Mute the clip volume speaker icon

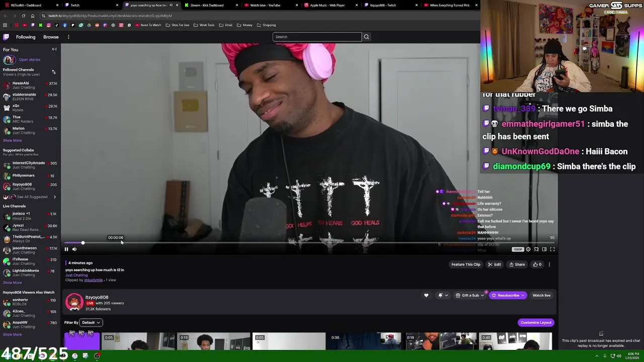(74, 249)
